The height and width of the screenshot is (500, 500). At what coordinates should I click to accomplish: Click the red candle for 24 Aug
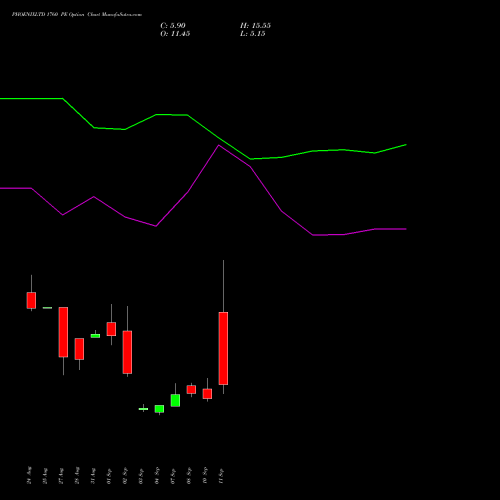31,300
